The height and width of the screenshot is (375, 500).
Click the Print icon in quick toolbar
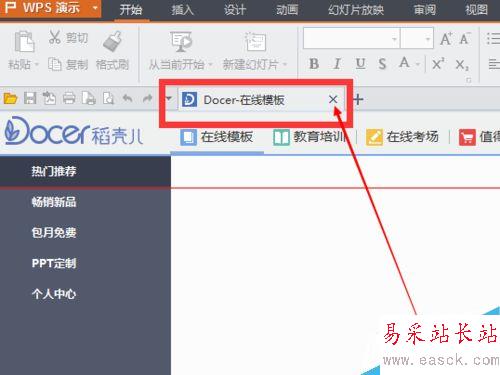[69, 98]
